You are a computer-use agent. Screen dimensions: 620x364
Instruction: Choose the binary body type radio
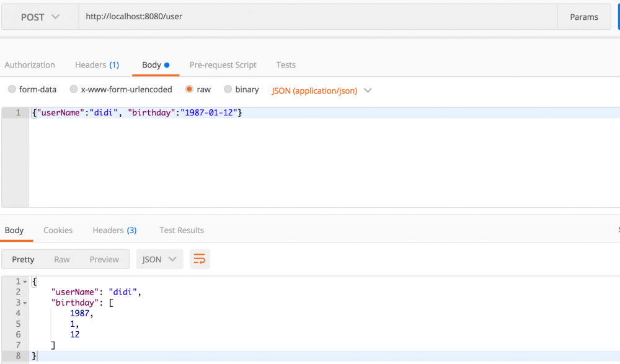(228, 89)
